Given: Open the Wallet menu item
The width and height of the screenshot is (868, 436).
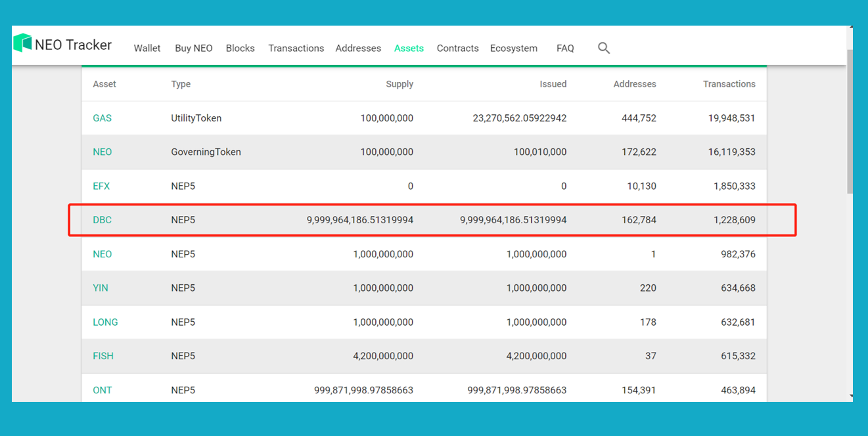Looking at the screenshot, I should (147, 49).
